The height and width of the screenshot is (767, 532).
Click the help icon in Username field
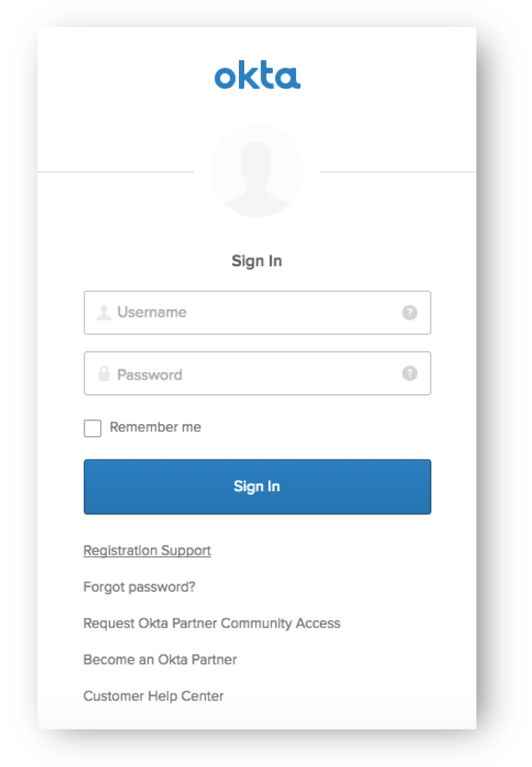pyautogui.click(x=410, y=313)
